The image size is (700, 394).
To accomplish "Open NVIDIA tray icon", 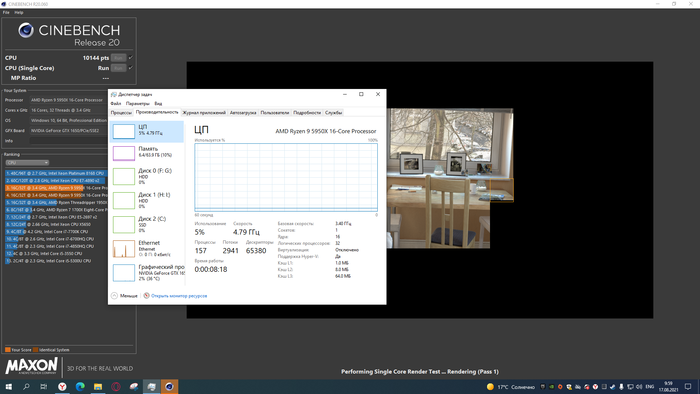I will [x=551, y=387].
